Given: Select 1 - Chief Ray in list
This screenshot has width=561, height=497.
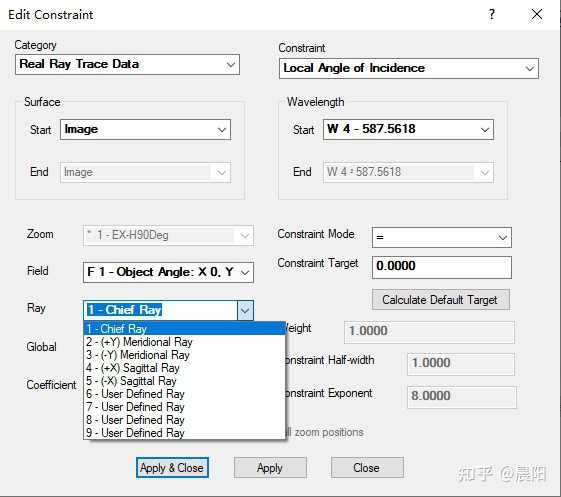Looking at the screenshot, I should click(184, 328).
